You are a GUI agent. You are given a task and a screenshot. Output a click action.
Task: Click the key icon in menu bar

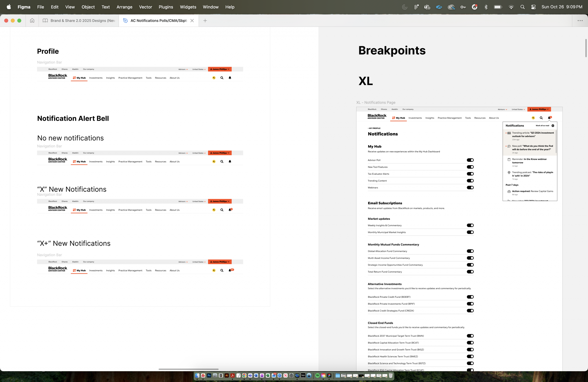point(463,7)
